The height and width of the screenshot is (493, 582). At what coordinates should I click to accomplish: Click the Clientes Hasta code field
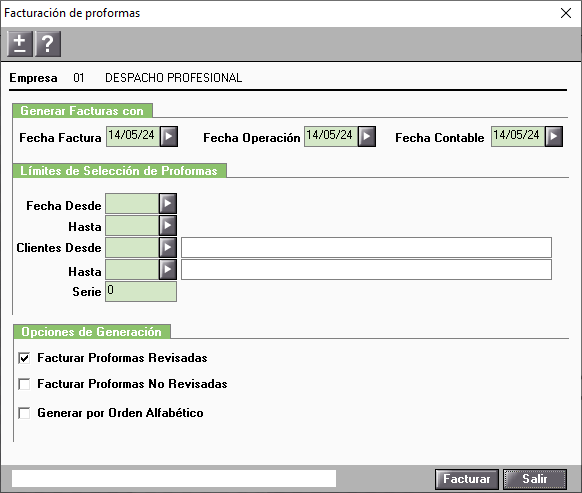[x=132, y=270]
